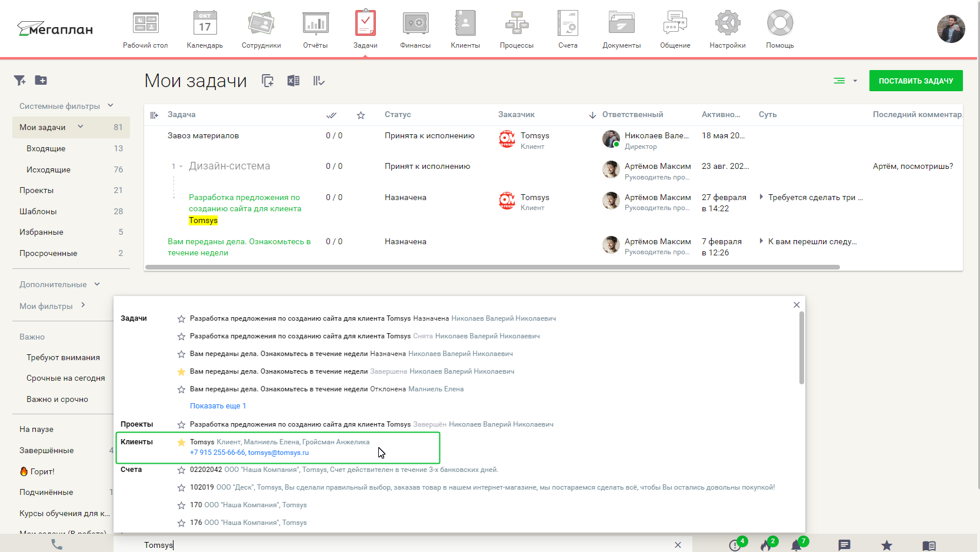The height and width of the screenshot is (552, 980).
Task: Open the Календарь section
Action: point(205,29)
